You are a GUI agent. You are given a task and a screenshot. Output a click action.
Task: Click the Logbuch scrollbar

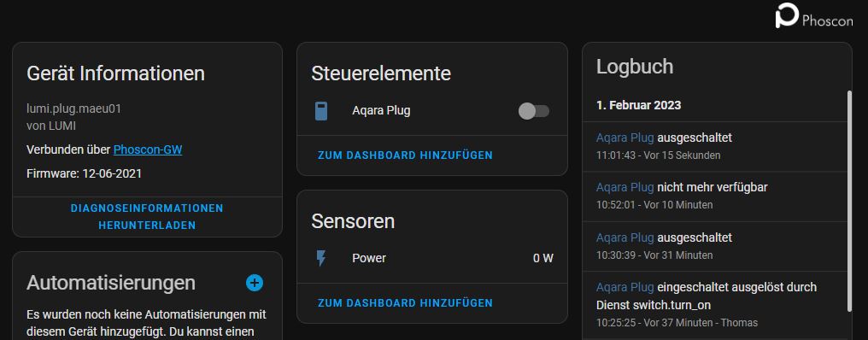(x=849, y=202)
